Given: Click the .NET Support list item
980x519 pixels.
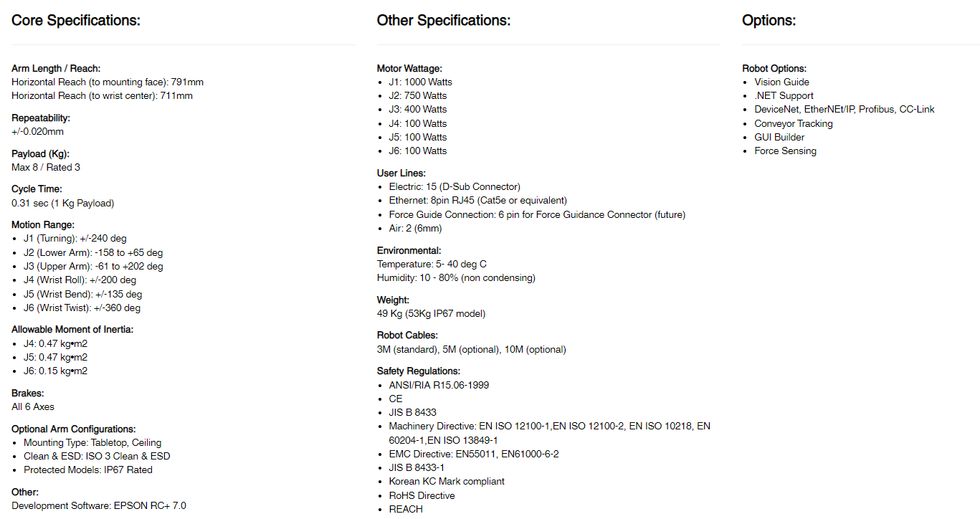Looking at the screenshot, I should pyautogui.click(x=784, y=95).
